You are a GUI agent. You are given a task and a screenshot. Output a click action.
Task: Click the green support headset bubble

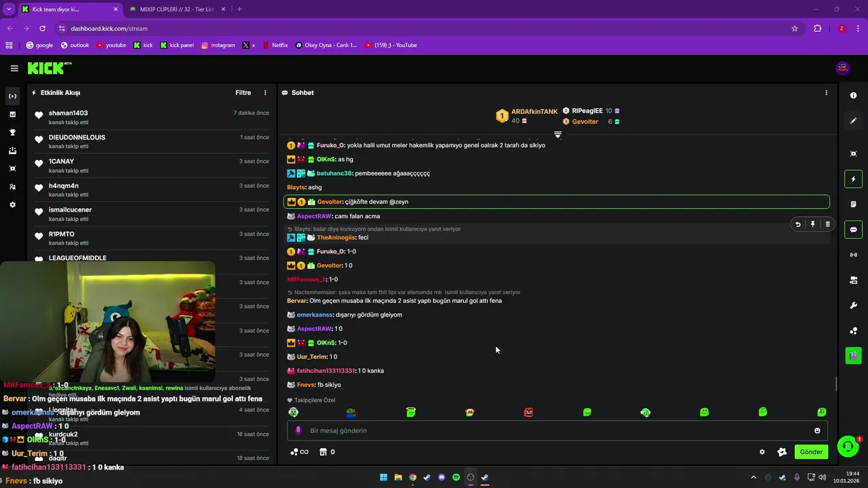[x=848, y=447]
